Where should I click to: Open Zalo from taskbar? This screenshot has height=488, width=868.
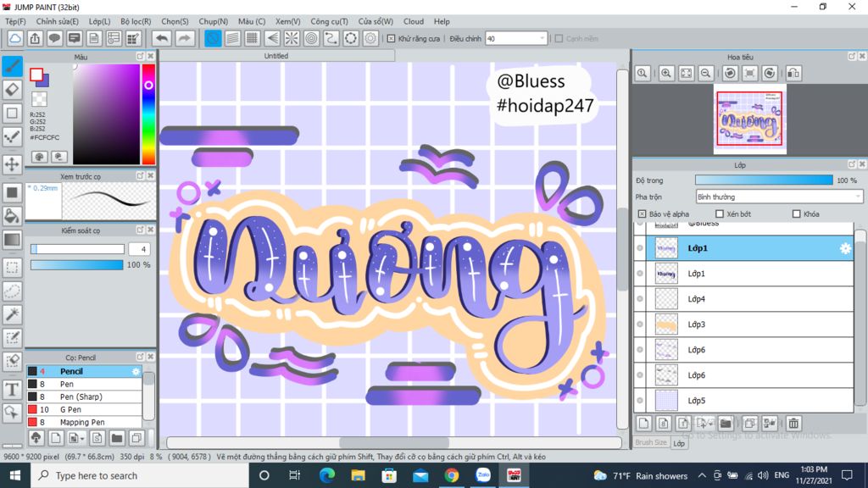tap(483, 475)
